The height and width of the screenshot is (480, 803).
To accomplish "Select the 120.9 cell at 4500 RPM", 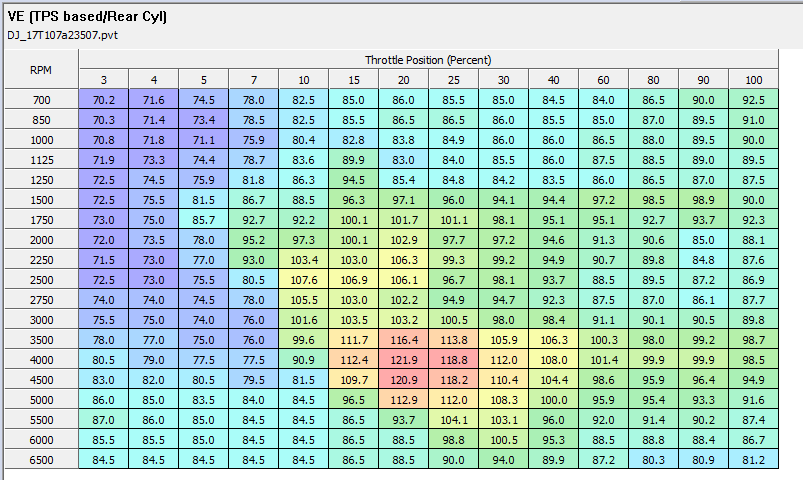I will click(403, 379).
